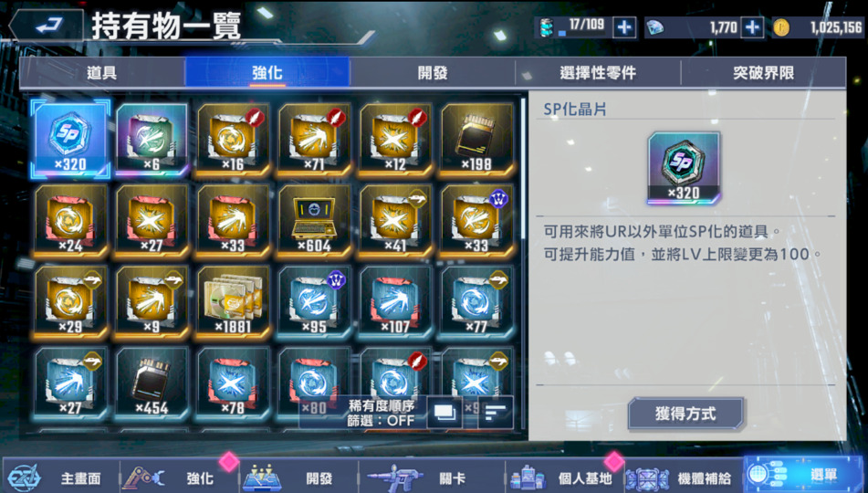Select the SP chip item ×320
This screenshot has height=493, width=868.
click(x=70, y=139)
